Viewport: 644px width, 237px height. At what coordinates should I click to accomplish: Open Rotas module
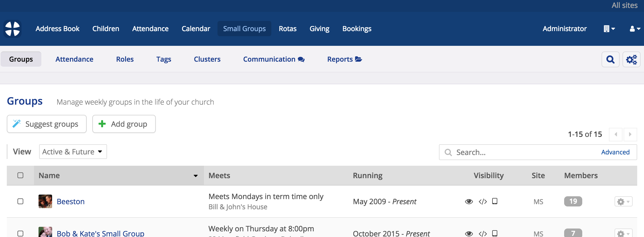click(287, 29)
